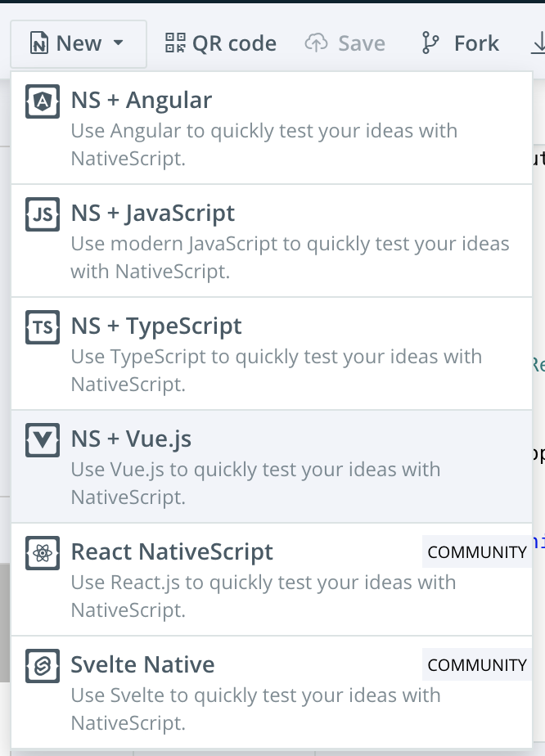
Task: Select NS + TypeScript template
Action: point(272,354)
